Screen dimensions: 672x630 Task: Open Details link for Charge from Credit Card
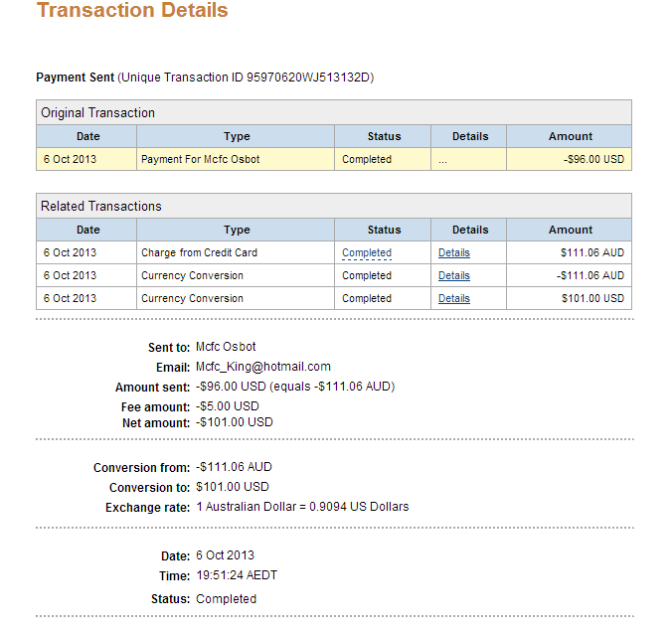(x=454, y=252)
